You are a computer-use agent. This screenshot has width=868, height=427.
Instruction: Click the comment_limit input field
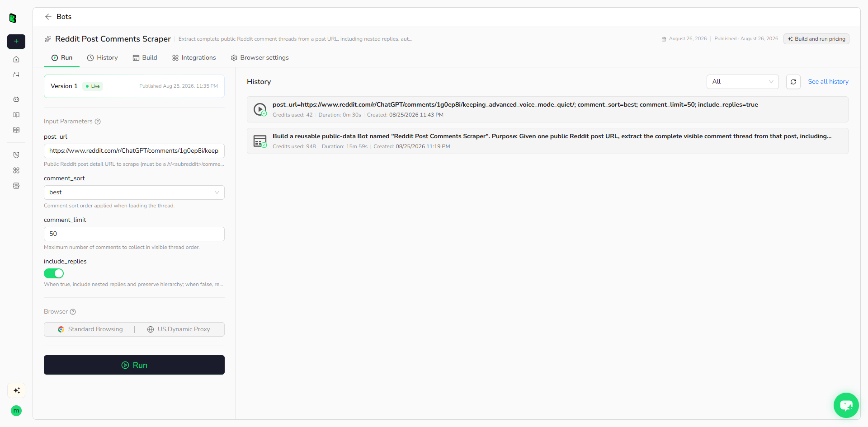click(134, 234)
